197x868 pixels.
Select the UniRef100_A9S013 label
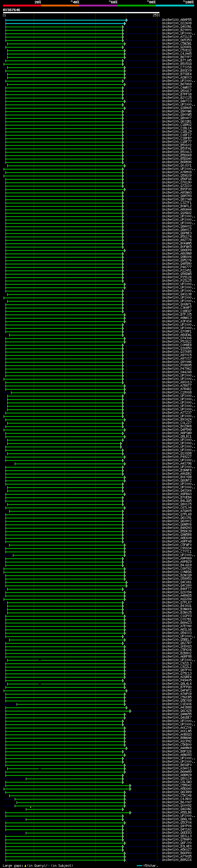click(177, 382)
